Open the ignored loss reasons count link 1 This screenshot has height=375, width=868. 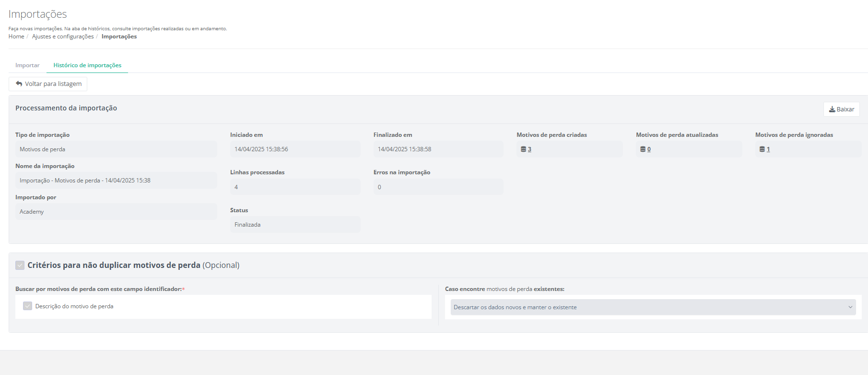click(x=768, y=149)
